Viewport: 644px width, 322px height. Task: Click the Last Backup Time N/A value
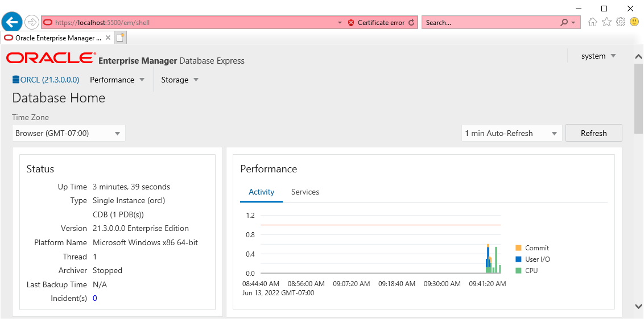click(x=100, y=284)
